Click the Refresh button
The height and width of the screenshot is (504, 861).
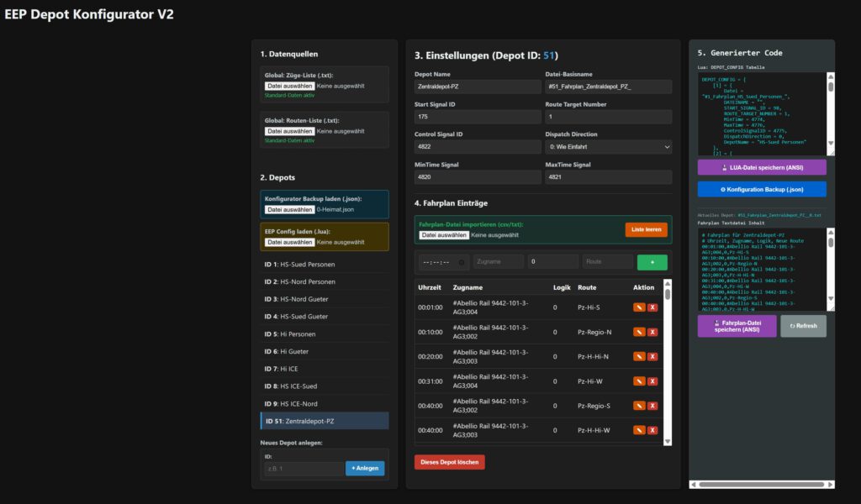[803, 327]
